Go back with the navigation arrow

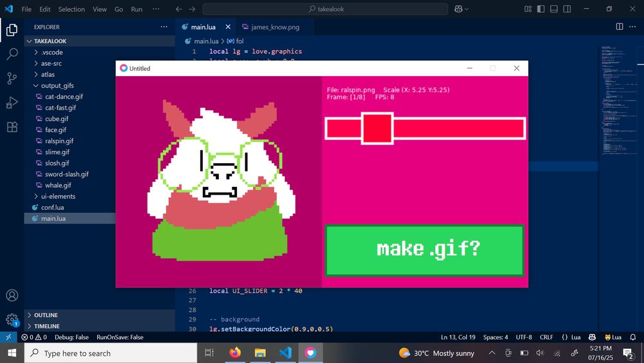point(178,9)
